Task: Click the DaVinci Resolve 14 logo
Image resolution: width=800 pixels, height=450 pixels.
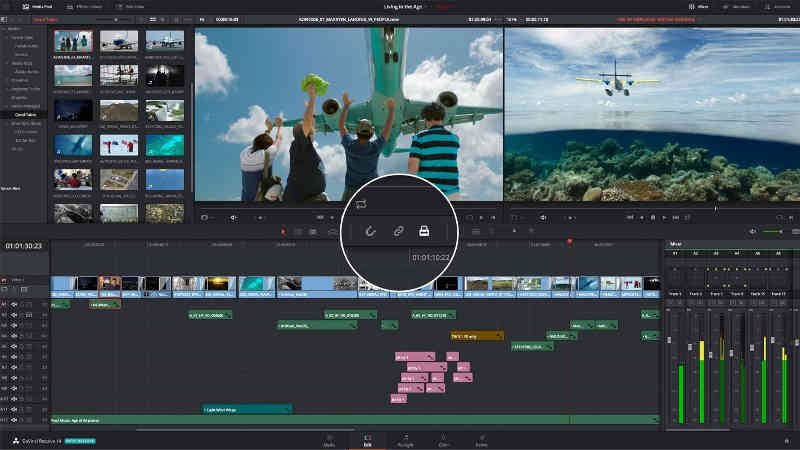Action: (15, 441)
